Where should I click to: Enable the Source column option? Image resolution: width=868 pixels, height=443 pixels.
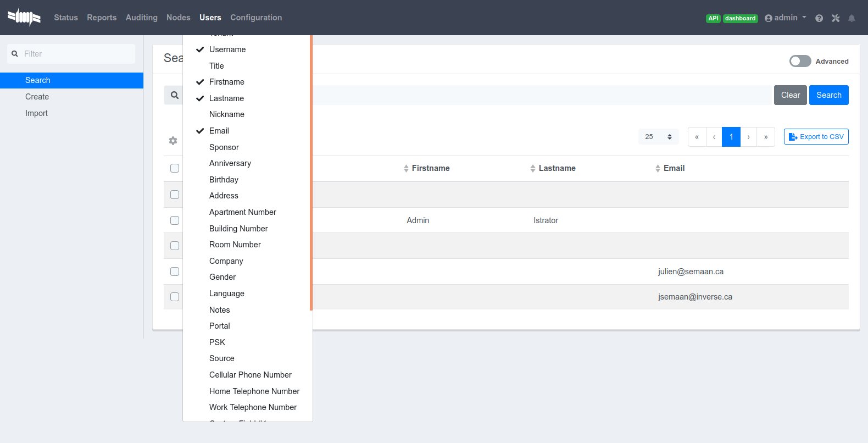click(x=247, y=358)
